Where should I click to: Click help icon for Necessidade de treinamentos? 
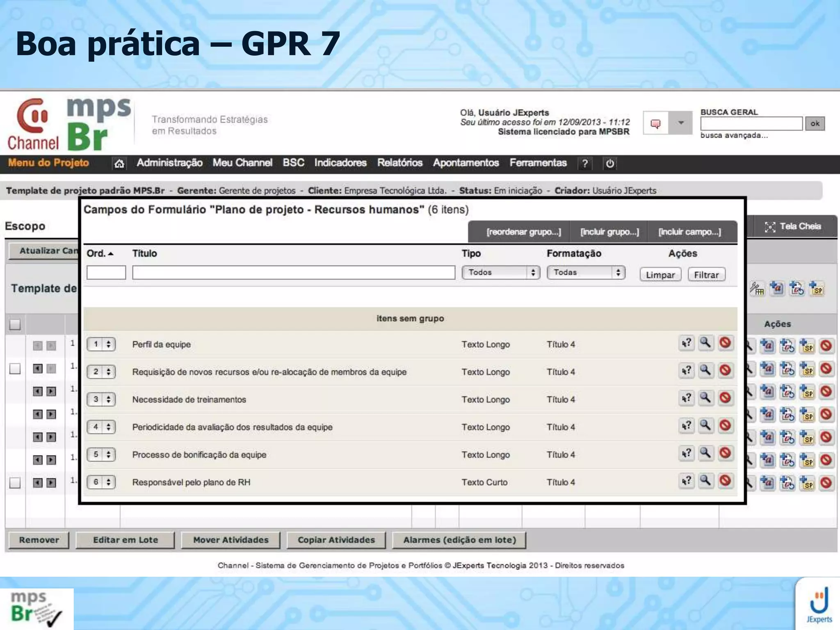686,398
